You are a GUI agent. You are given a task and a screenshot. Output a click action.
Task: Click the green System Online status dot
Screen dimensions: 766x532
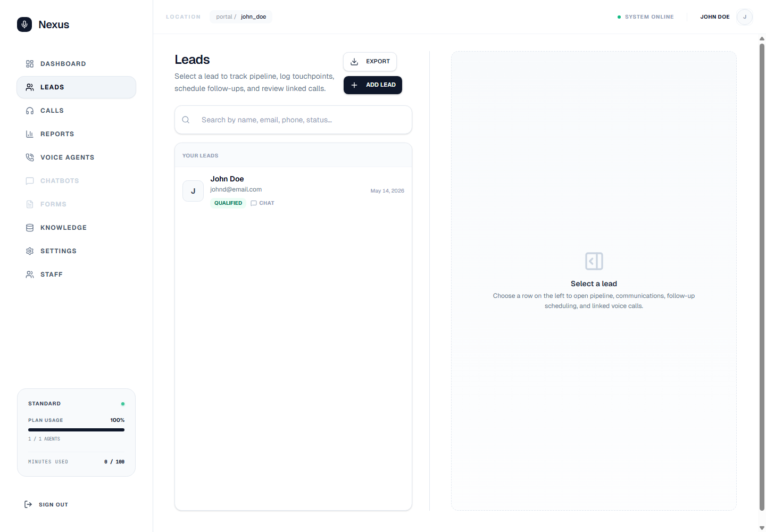tap(619, 17)
